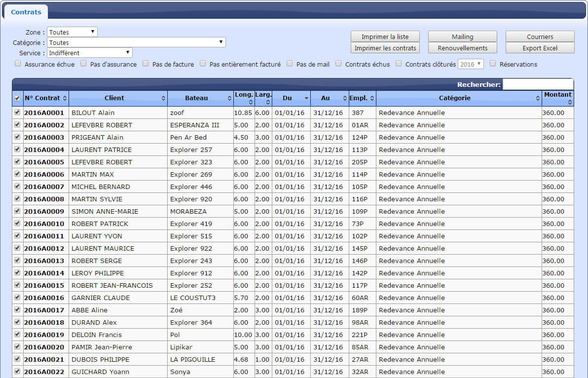Uncheck contract 2016A0001 row checkbox
The image size is (588, 378).
(17, 112)
